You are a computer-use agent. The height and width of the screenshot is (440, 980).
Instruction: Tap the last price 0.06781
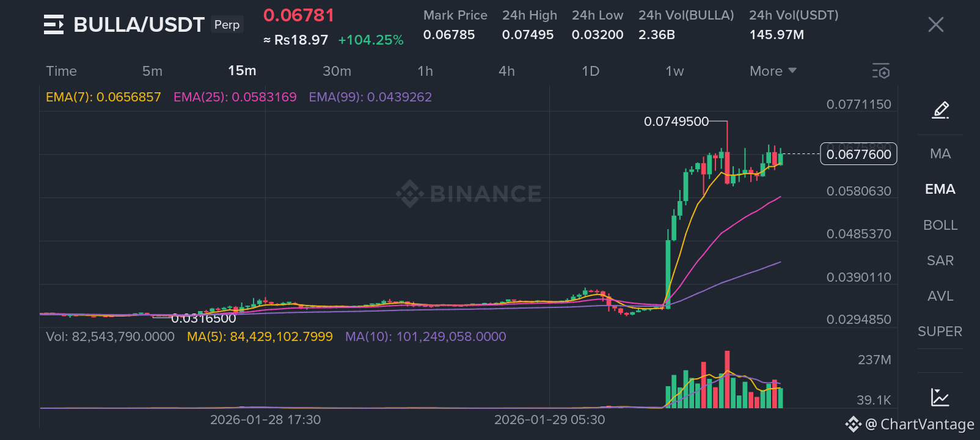299,15
